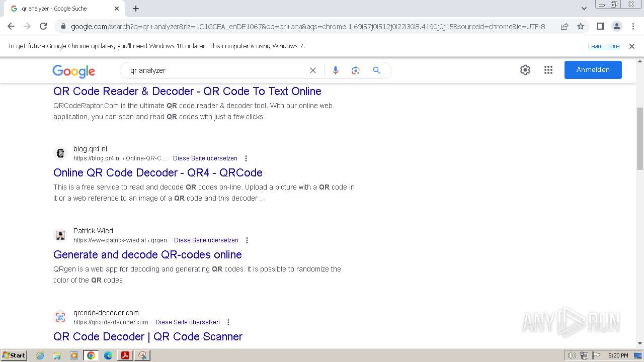Viewport: 644px width, 362px height.
Task: Click the blog.qr4.nl site name
Action: [90, 149]
